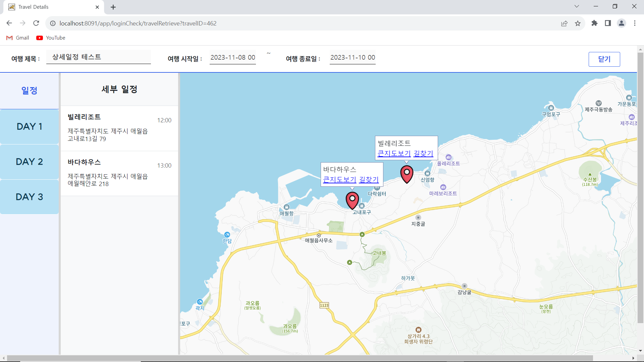Click the share page icon in address bar
Viewport: 644px width, 362px height.
[x=564, y=23]
